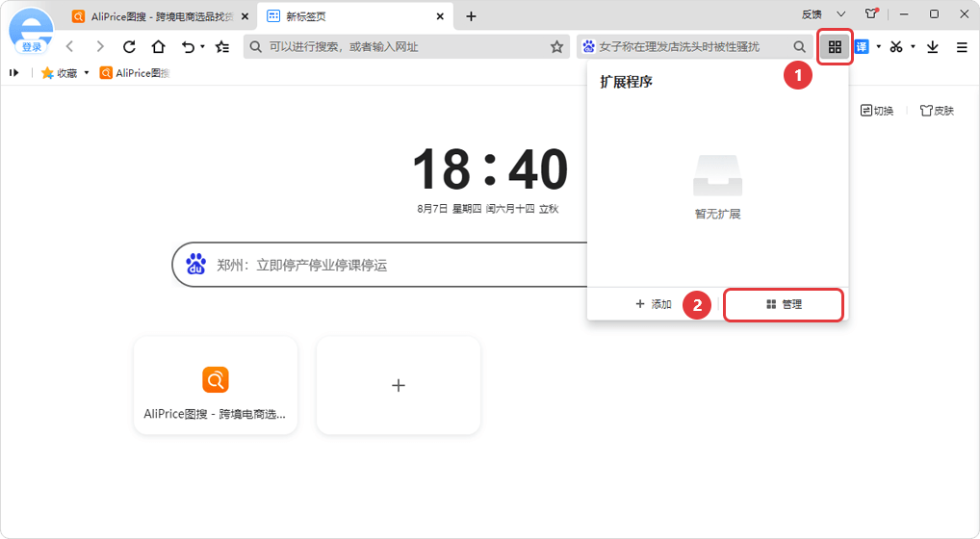Viewport: 980px width, 539px height.
Task: Open the favorites list icon beside undo
Action: [x=222, y=46]
